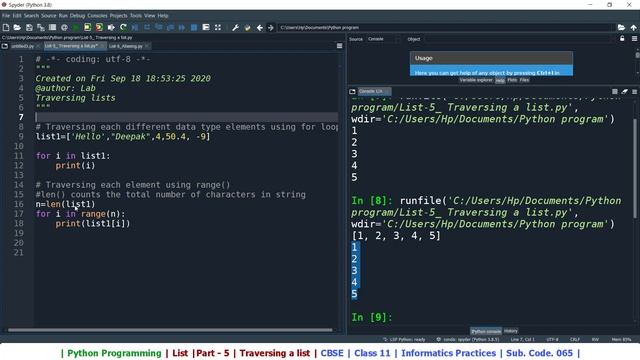Save all files toolbar icon
Image resolution: width=640 pixels, height=360 pixels.
pos(41,27)
